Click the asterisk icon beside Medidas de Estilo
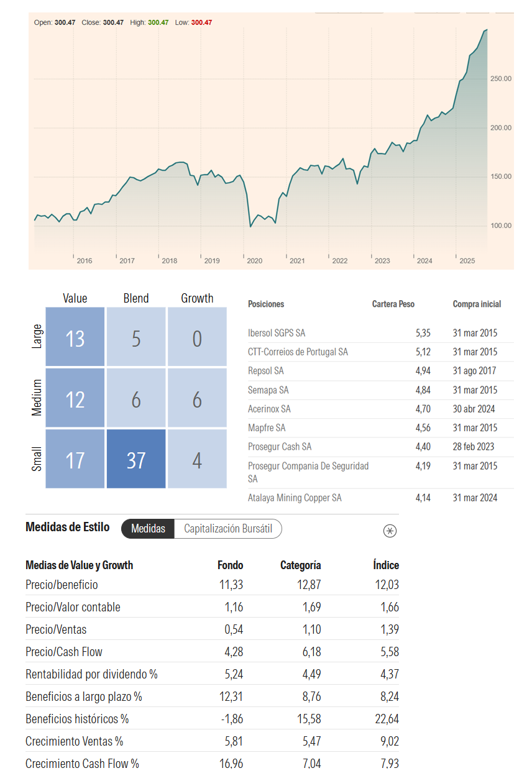The width and height of the screenshot is (532, 781). point(390,531)
